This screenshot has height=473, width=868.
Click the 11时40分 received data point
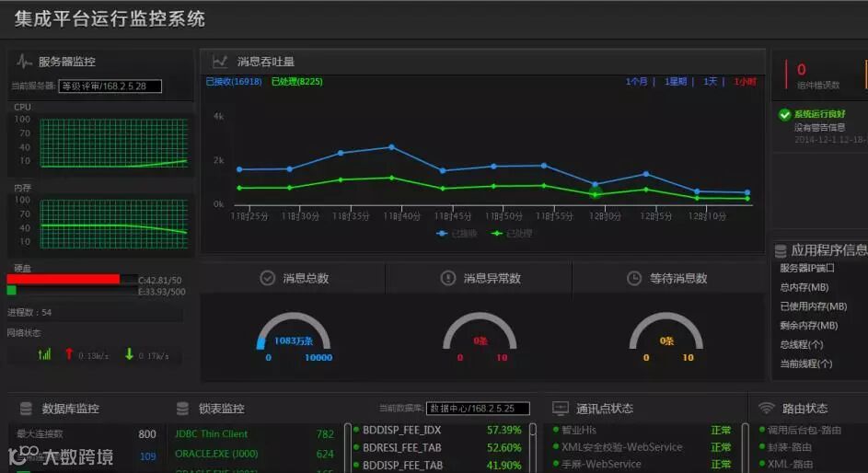coord(391,147)
